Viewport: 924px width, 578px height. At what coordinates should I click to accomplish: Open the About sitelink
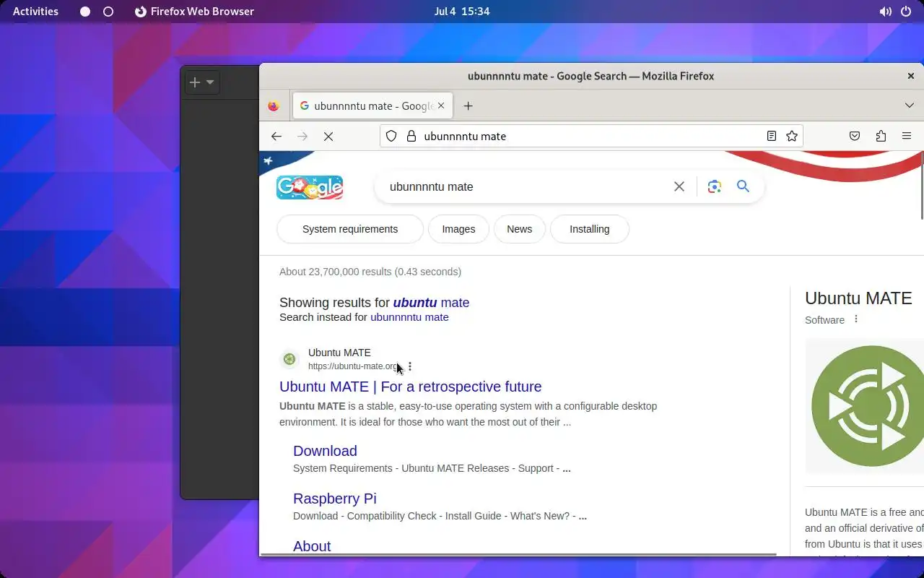pos(312,546)
